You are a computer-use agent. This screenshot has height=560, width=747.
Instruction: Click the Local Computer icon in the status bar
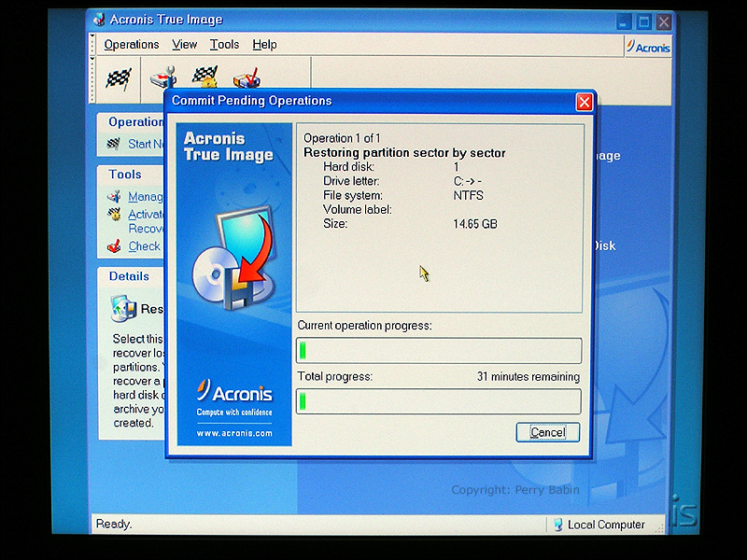557,525
